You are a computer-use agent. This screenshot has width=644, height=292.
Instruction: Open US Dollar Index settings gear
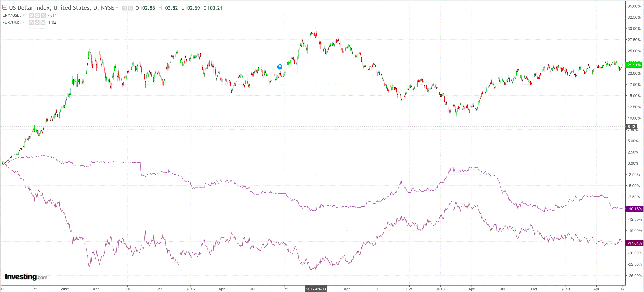[x=130, y=8]
